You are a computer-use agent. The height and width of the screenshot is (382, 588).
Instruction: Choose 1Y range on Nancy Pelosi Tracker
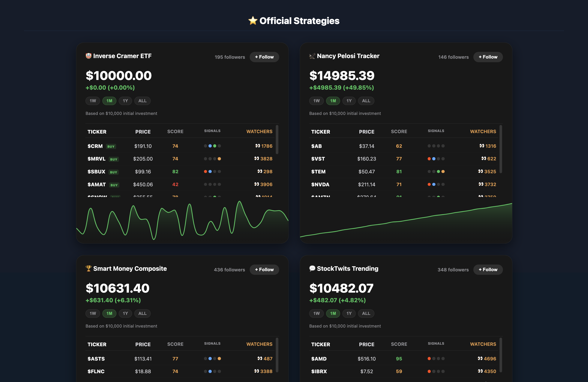[x=349, y=101]
